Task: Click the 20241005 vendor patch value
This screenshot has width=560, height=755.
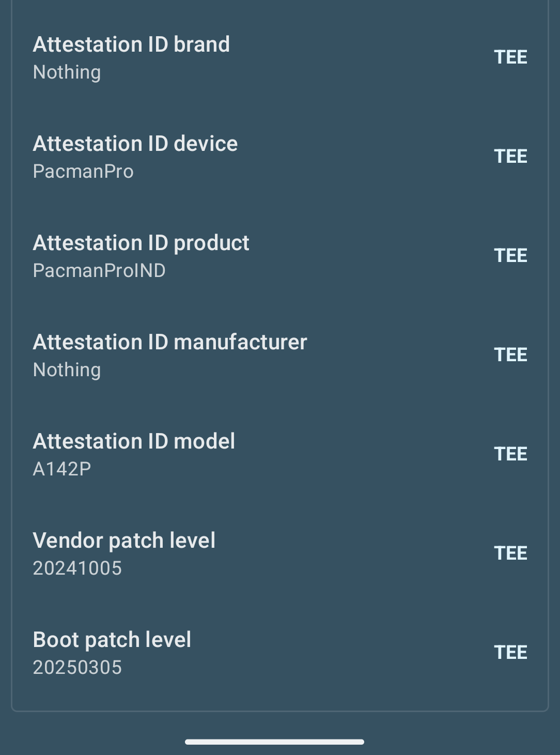Action: (x=77, y=568)
